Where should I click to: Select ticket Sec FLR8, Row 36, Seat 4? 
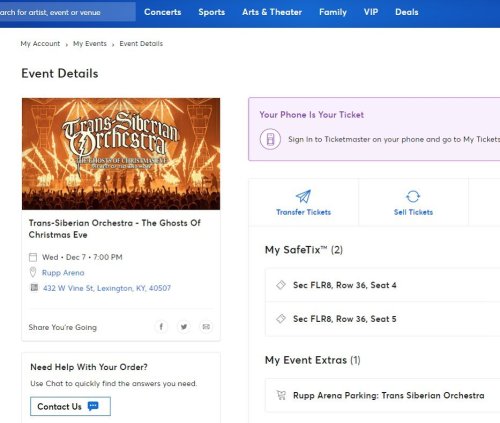383,285
